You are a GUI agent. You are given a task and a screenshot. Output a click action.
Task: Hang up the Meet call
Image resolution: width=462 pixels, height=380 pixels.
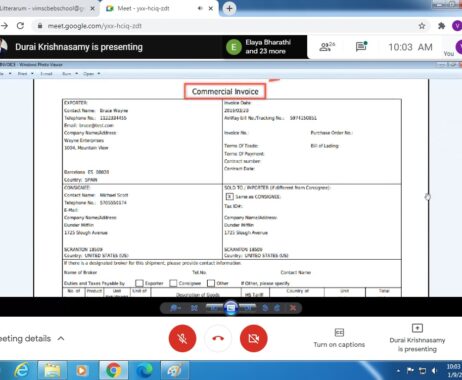pyautogui.click(x=218, y=338)
